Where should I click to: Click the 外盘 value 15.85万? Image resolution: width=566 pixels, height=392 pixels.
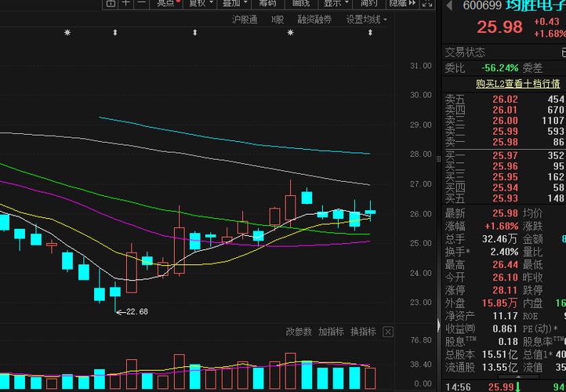click(x=499, y=303)
